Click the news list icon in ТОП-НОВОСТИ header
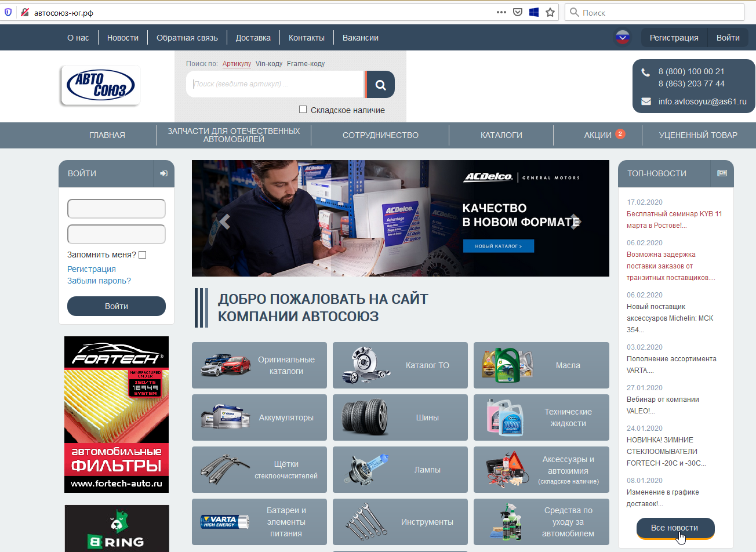The image size is (756, 552). coord(722,173)
